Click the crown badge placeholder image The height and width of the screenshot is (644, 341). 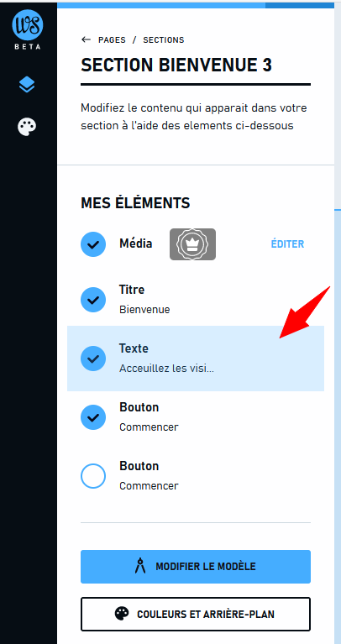192,244
